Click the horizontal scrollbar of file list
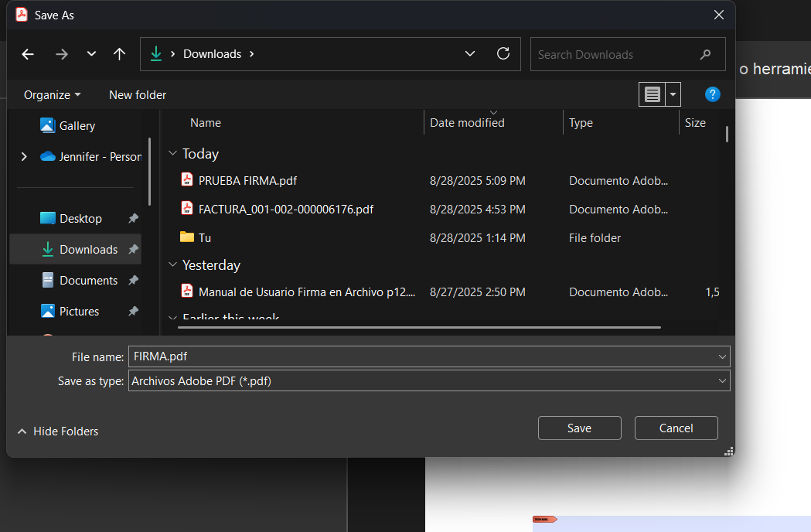This screenshot has width=811, height=532. 420,327
